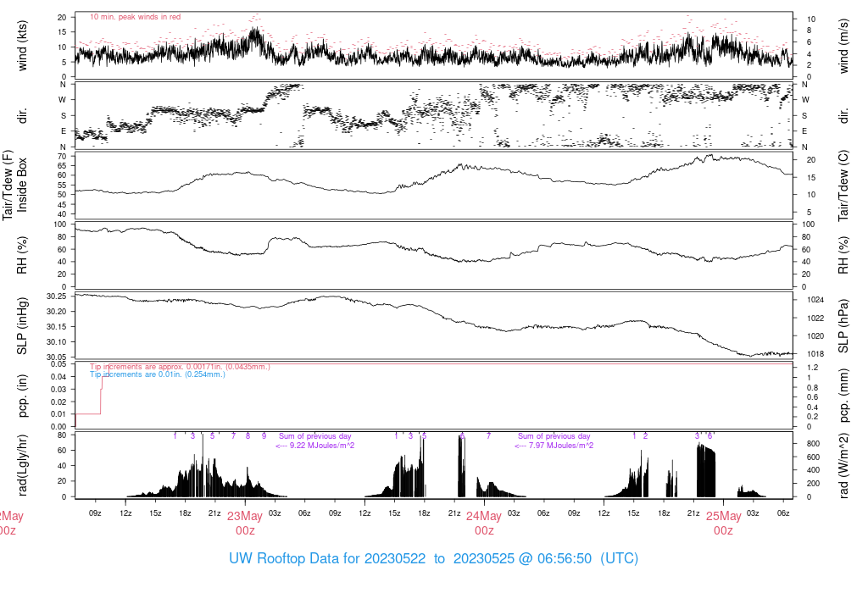
Task: Select the '30.25' pressure tick value
Action: (57, 296)
